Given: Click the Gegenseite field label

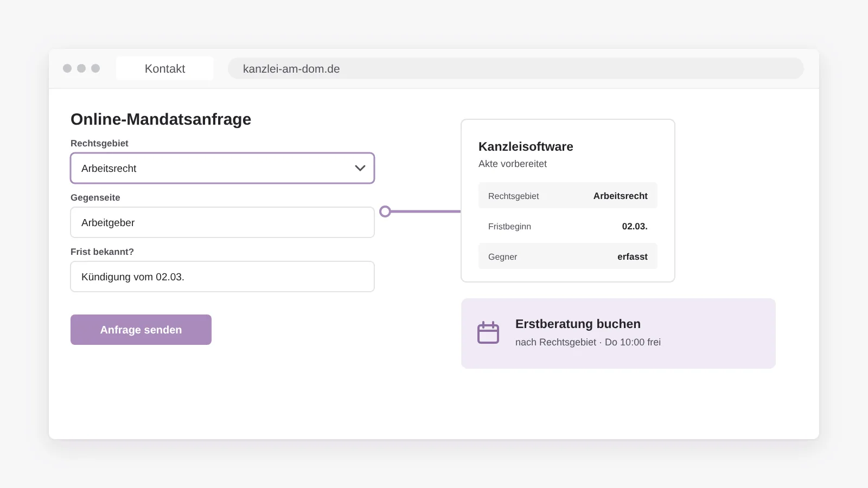Looking at the screenshot, I should [95, 197].
